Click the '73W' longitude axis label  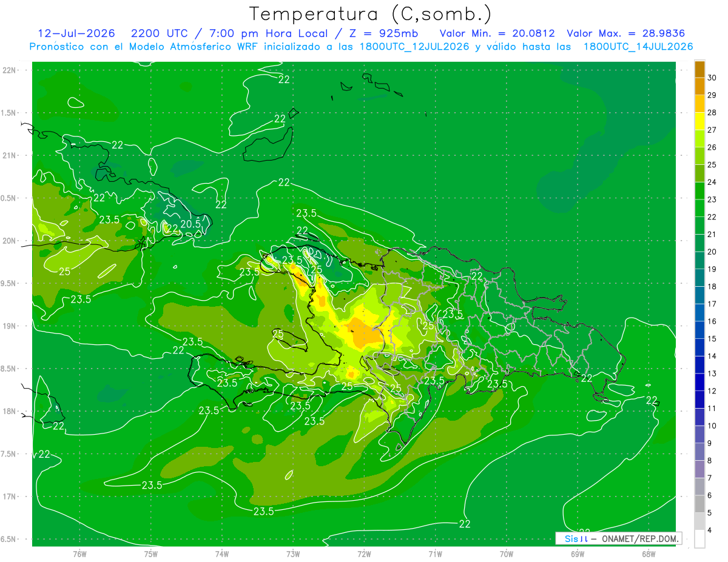(293, 554)
